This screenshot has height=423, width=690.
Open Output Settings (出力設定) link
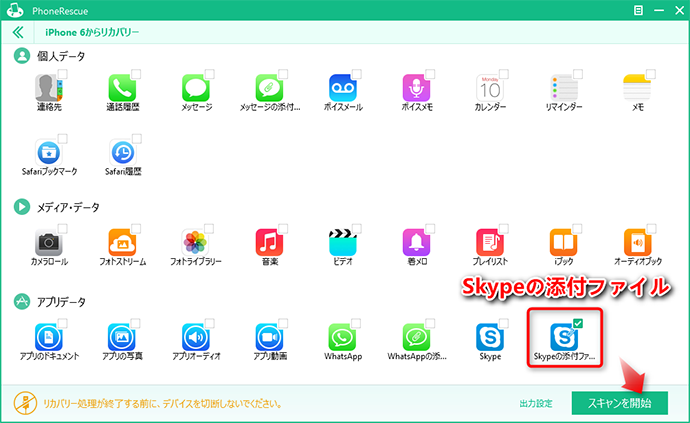[536, 403]
